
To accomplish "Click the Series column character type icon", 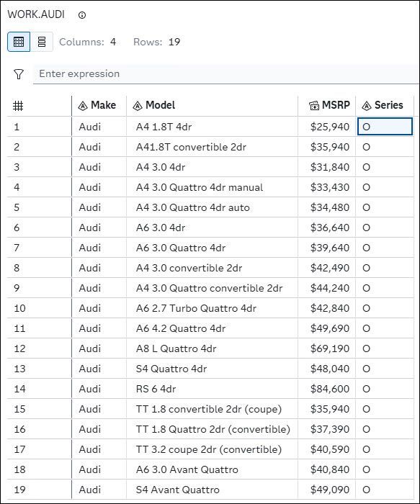I will click(367, 106).
